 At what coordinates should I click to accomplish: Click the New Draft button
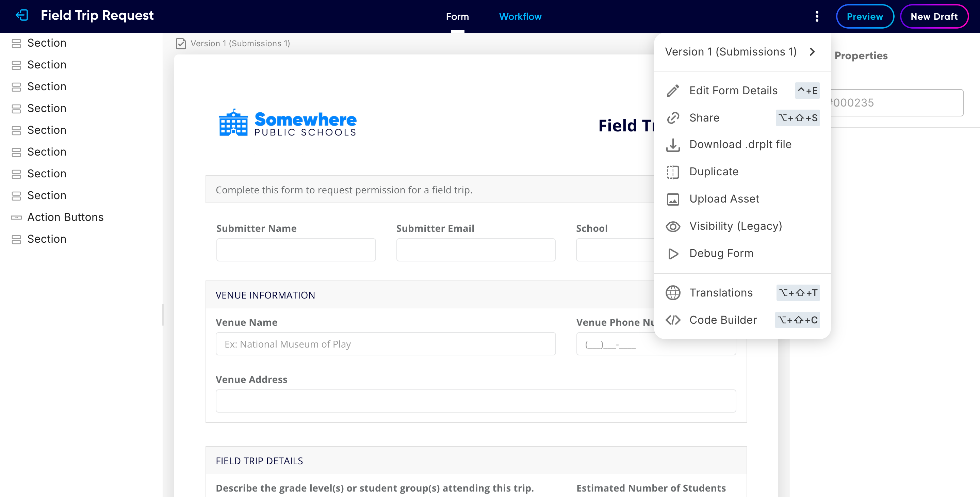point(934,16)
